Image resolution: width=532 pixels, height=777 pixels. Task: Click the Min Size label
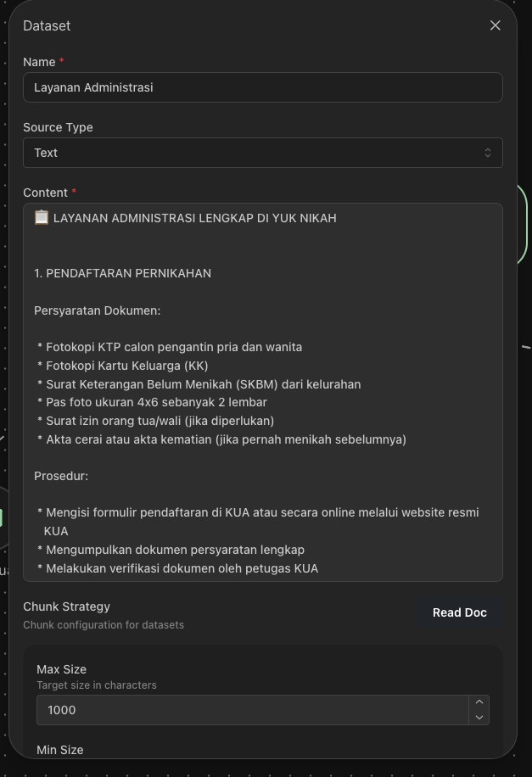coord(59,750)
